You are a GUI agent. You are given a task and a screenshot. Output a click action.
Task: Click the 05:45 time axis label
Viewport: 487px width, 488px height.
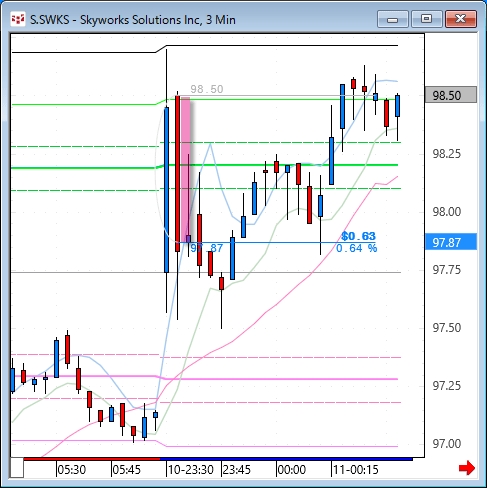(x=127, y=469)
